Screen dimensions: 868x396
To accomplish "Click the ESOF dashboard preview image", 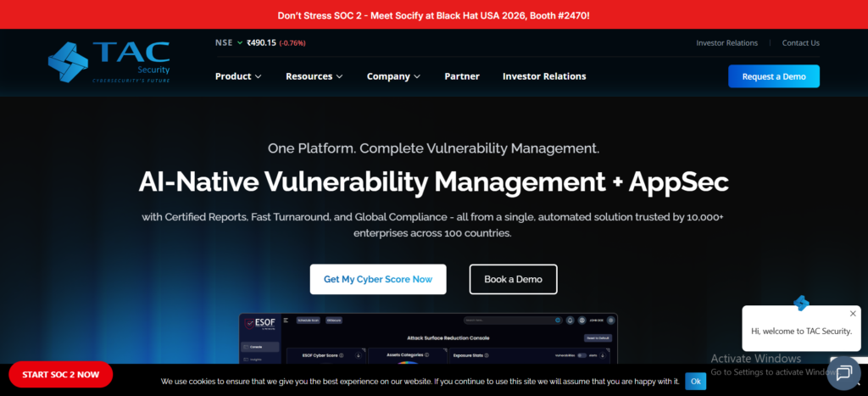I will 428,338.
